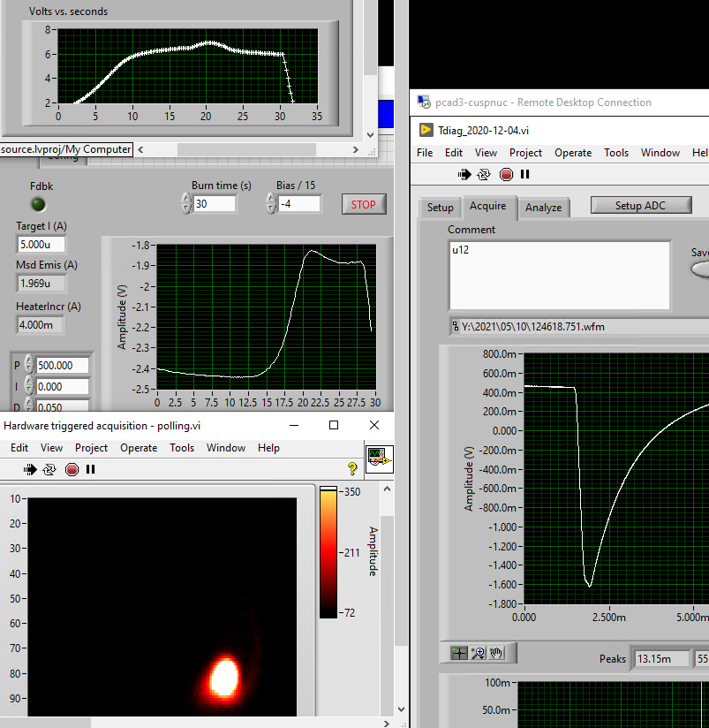Abort execution in Tdiag toolbar
The image size is (709, 728).
tap(506, 175)
